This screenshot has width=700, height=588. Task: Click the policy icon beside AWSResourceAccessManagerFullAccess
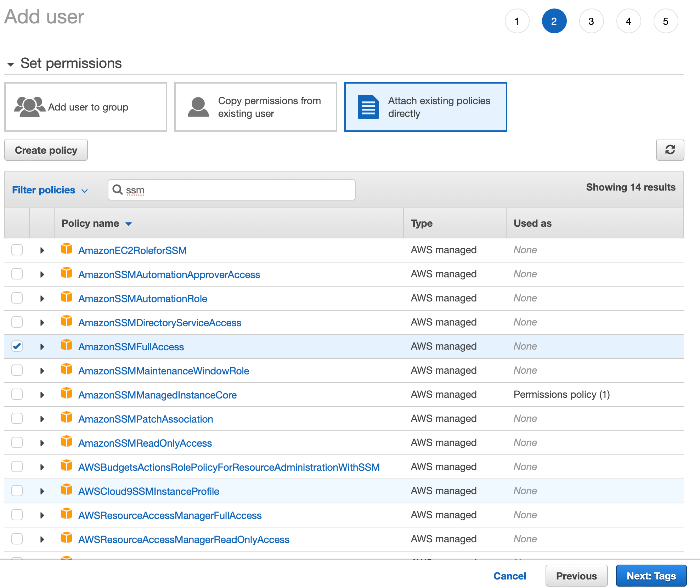click(x=67, y=514)
